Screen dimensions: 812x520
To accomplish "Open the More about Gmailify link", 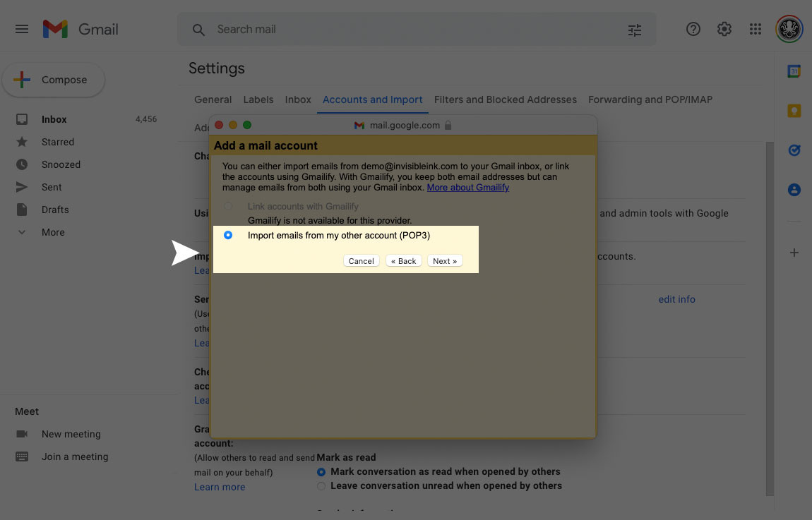I will click(467, 187).
